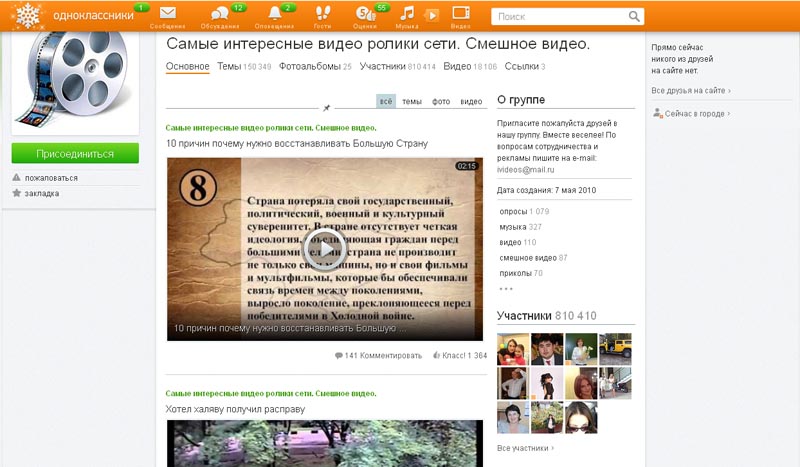Image resolution: width=800 pixels, height=467 pixels.
Task: Open post title Хотел халяву получил расправу
Action: tap(235, 409)
